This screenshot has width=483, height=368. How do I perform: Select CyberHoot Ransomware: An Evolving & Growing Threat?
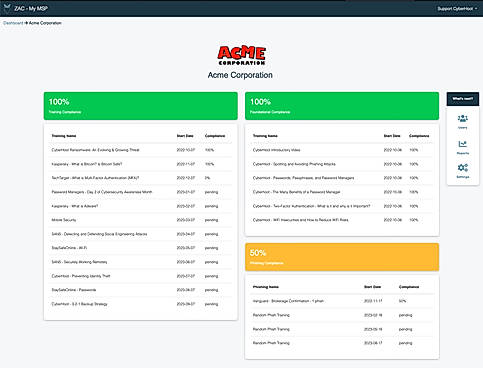click(141, 150)
